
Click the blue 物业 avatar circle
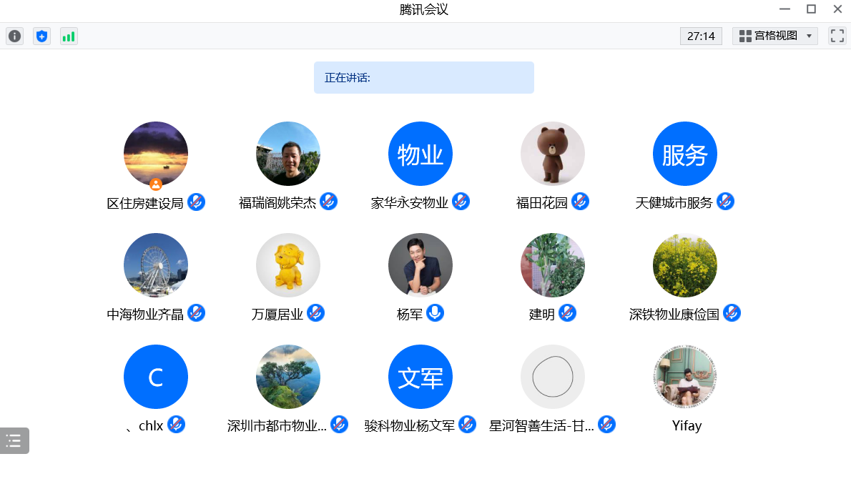click(x=420, y=154)
